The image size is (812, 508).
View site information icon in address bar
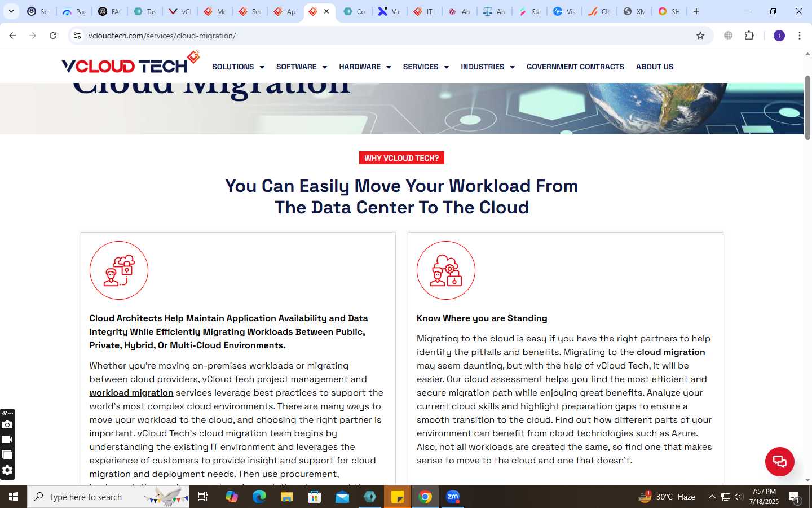[x=77, y=36]
